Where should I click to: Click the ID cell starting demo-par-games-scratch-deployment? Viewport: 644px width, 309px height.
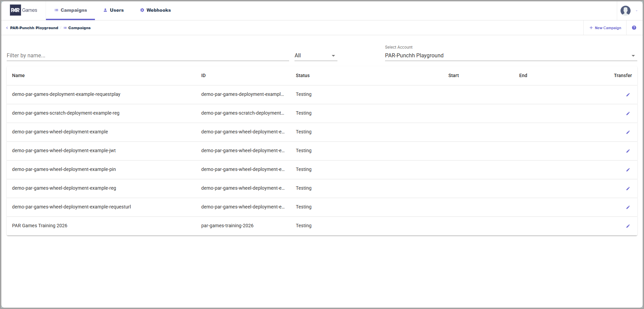pos(243,113)
